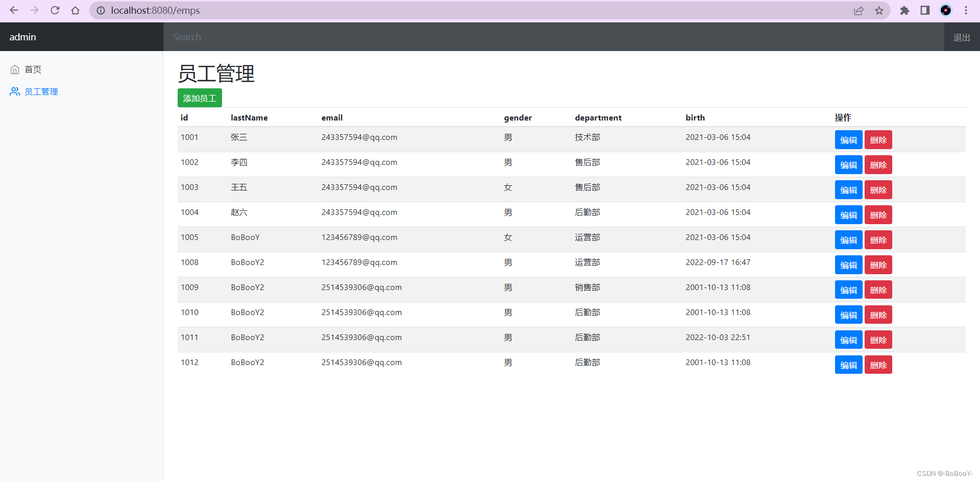Open browser home page icon

tap(76, 10)
